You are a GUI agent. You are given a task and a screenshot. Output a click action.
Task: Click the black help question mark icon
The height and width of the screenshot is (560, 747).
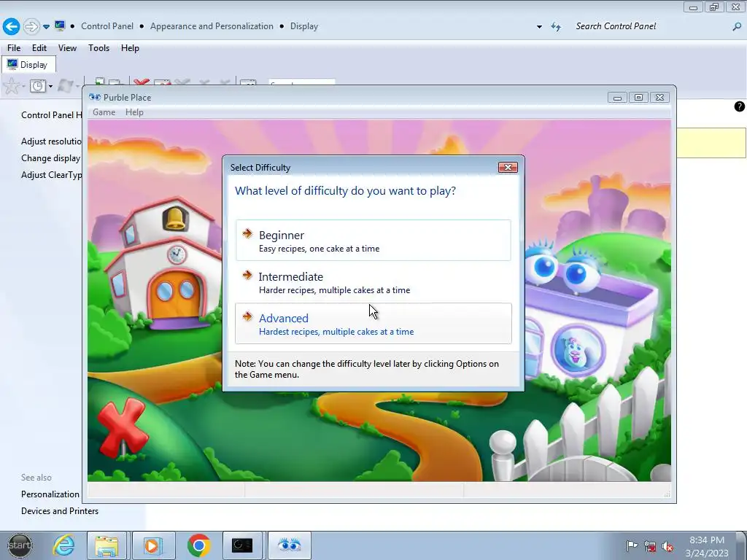(x=740, y=106)
